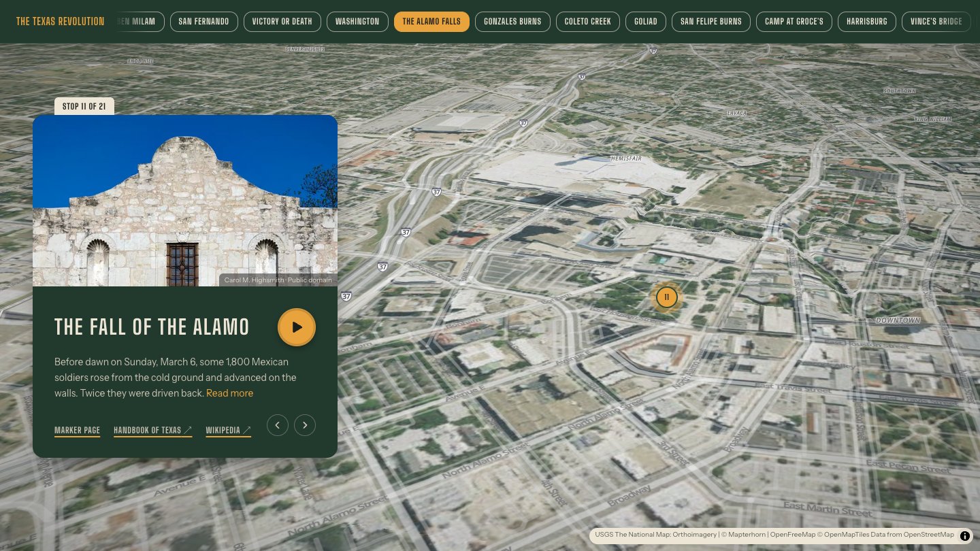980x551 pixels.
Task: Click The Texas Revolution site title
Action: (x=61, y=22)
